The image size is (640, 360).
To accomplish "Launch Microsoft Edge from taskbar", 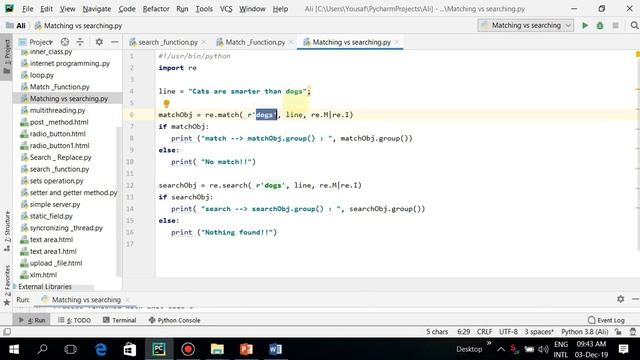I will click(101, 349).
